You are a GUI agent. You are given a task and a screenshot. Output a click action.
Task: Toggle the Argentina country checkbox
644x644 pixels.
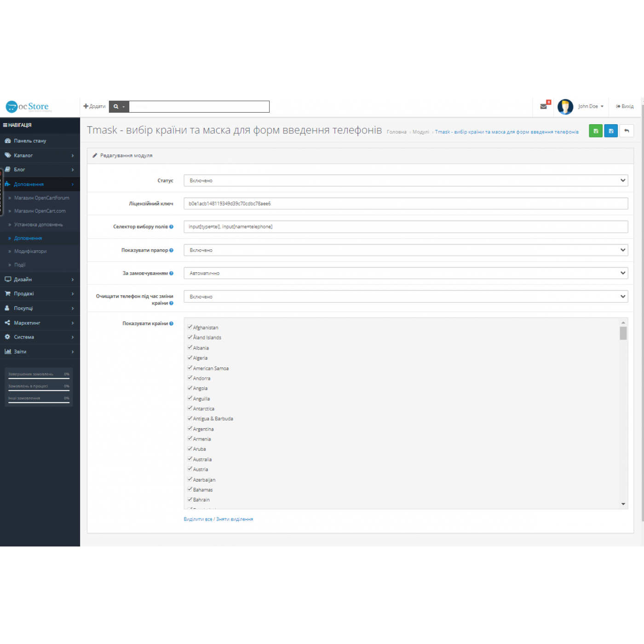coord(190,429)
